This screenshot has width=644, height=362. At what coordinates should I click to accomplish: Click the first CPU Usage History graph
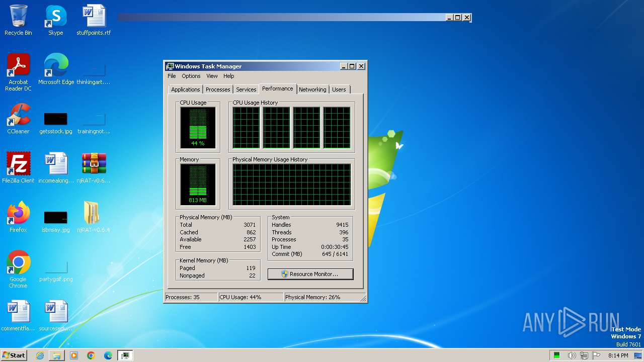pos(246,128)
